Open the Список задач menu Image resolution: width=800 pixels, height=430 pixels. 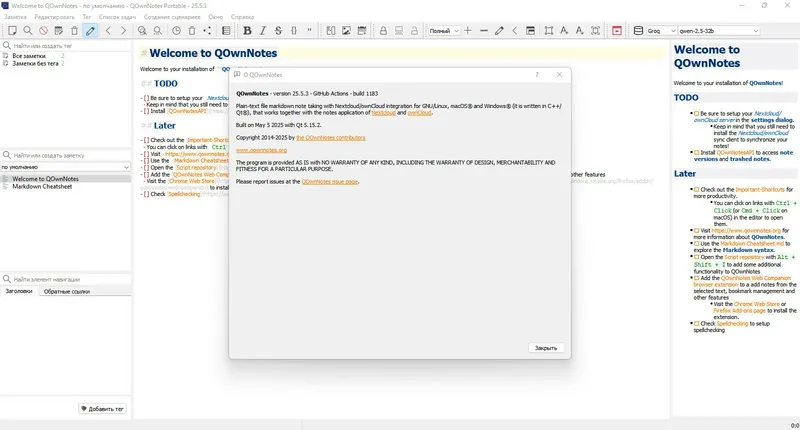pos(117,17)
